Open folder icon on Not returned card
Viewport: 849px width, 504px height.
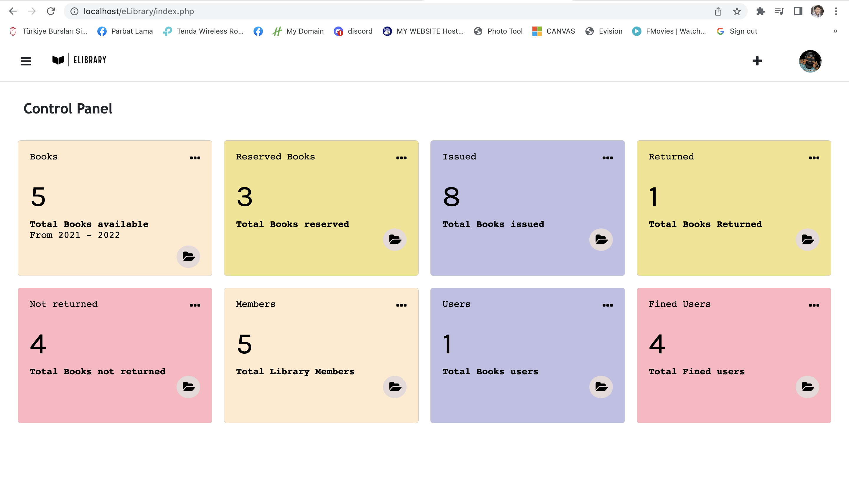click(x=188, y=387)
